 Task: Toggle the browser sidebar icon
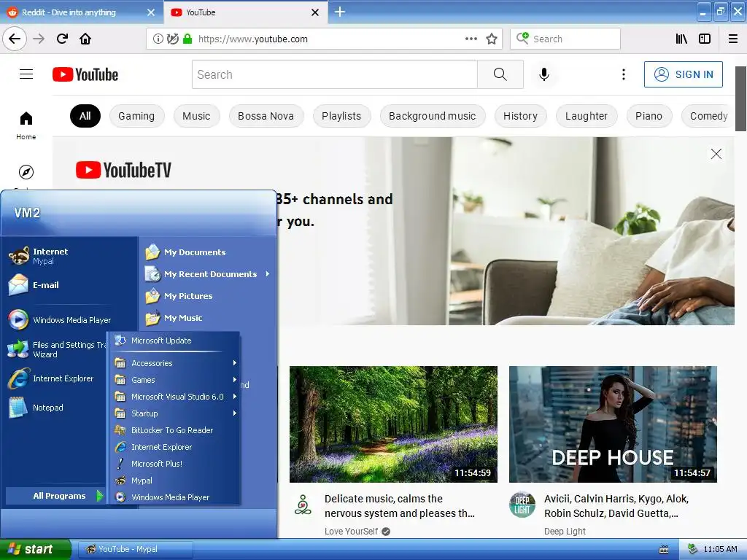[705, 39]
